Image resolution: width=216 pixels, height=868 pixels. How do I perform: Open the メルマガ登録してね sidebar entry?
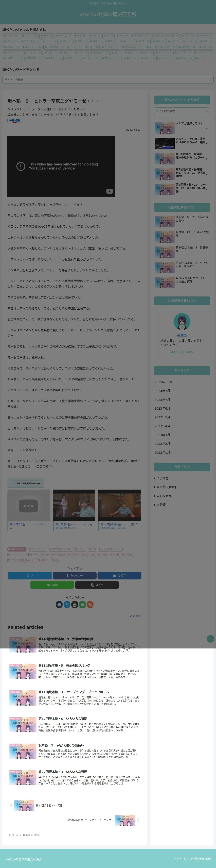click(x=182, y=128)
